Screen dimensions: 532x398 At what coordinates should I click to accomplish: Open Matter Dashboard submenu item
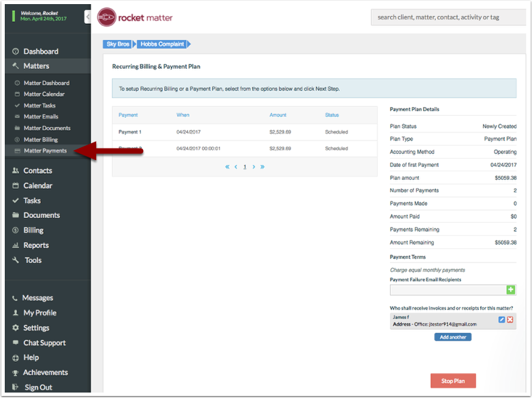click(x=46, y=83)
